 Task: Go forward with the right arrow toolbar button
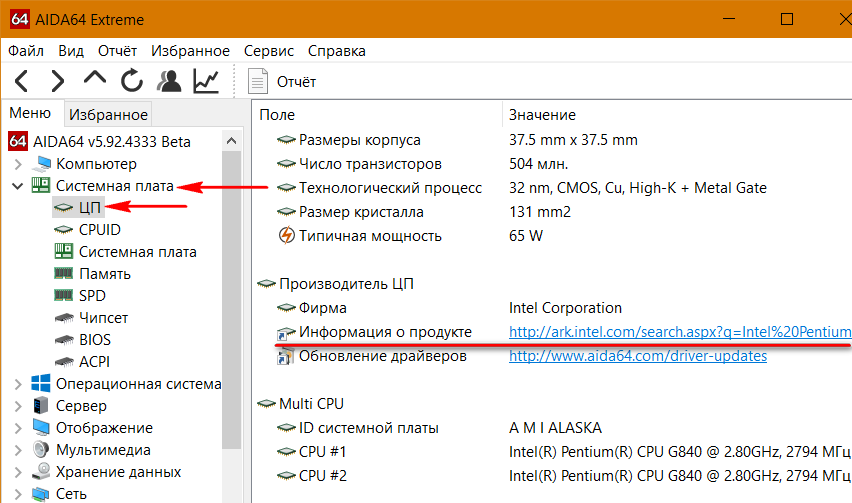pos(57,81)
